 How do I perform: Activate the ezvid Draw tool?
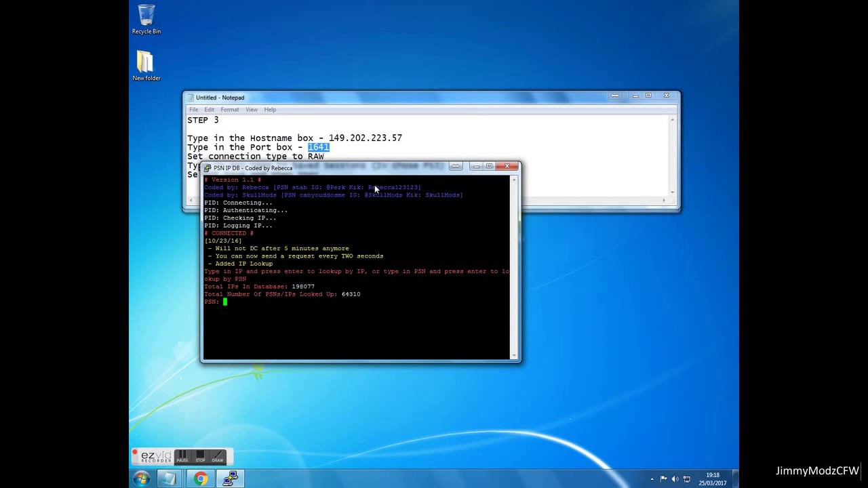(x=218, y=456)
